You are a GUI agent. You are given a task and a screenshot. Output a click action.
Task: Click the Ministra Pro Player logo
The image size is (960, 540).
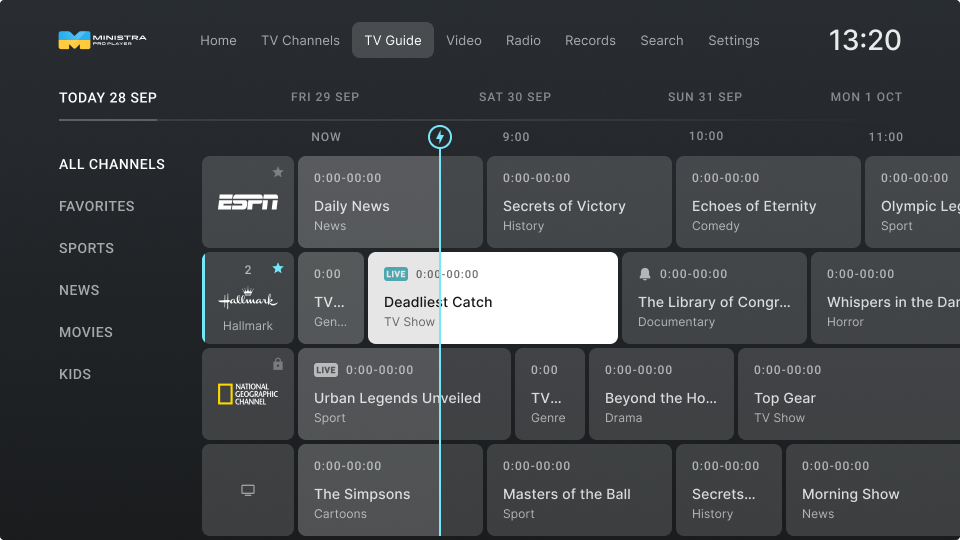coord(102,40)
